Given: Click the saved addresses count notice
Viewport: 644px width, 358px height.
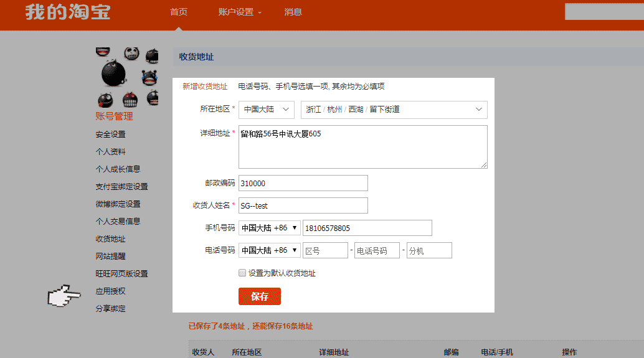Looking at the screenshot, I should pyautogui.click(x=250, y=326).
